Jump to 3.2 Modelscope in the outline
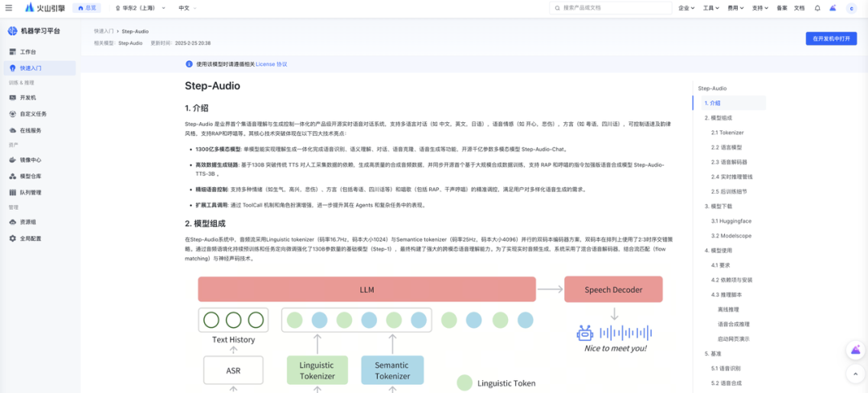Screen dimensions: 868x393 [731, 235]
